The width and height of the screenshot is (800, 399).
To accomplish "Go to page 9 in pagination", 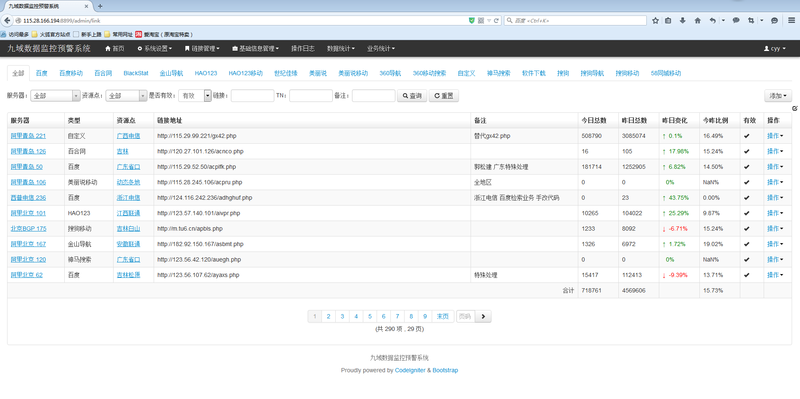I will [425, 316].
